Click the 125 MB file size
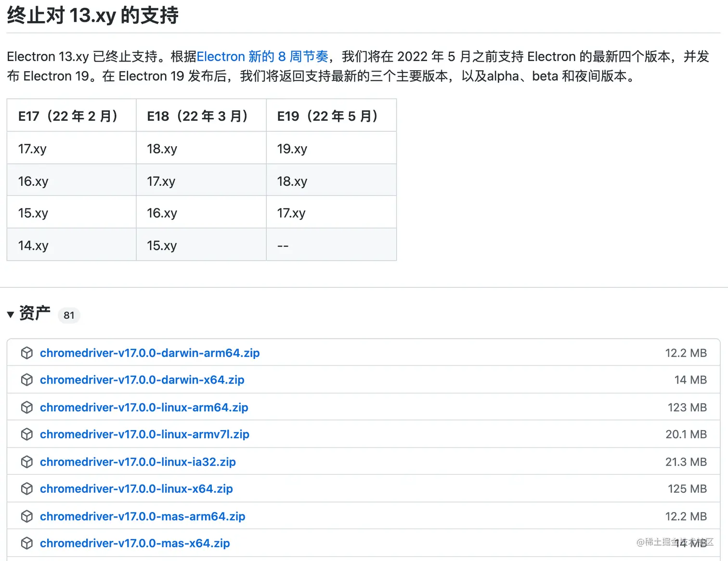 [x=687, y=488]
